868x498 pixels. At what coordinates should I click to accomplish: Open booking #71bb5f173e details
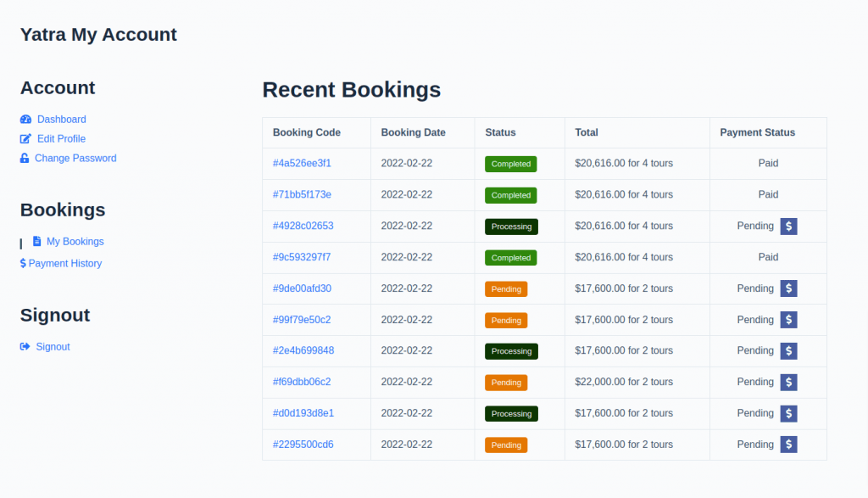tap(303, 194)
